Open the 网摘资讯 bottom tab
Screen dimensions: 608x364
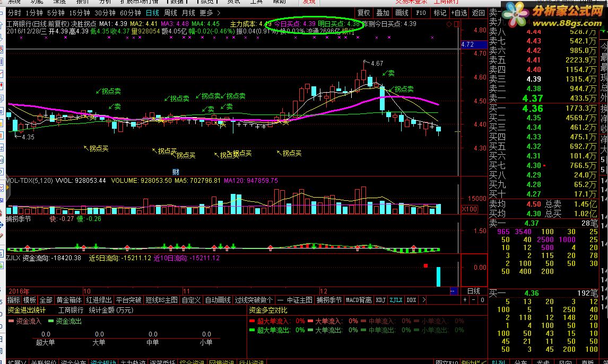[221, 362]
